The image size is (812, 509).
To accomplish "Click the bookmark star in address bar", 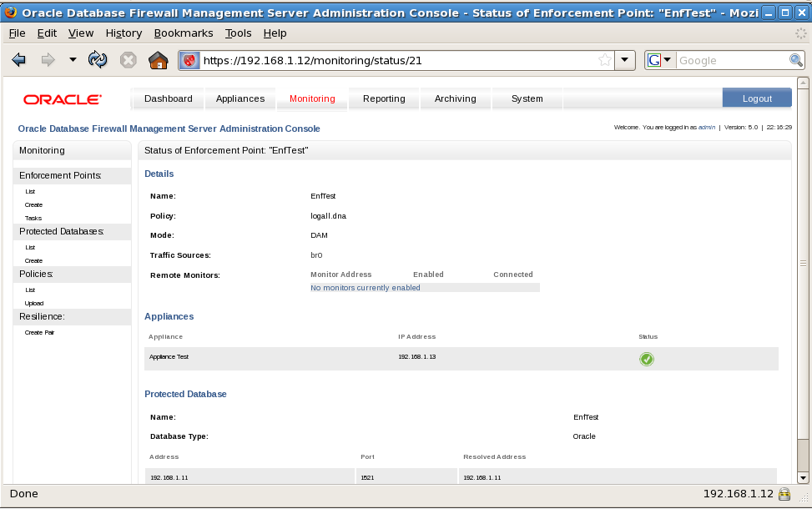I will 604,60.
